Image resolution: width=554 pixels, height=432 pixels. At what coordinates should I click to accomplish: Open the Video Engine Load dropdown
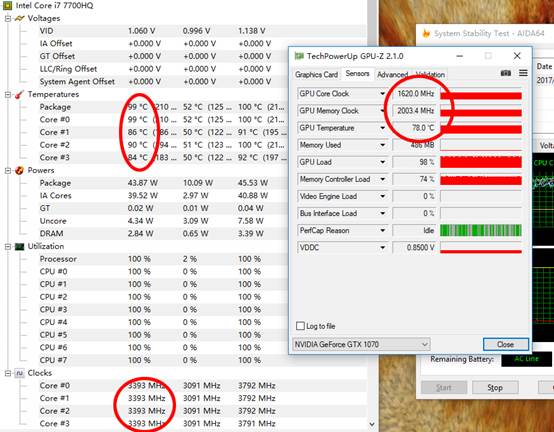[382, 196]
